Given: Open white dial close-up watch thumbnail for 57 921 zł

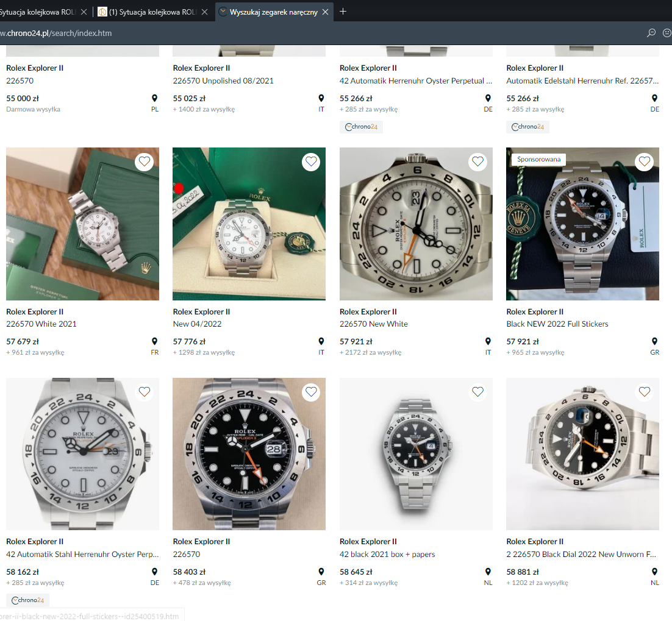Looking at the screenshot, I should click(x=416, y=224).
